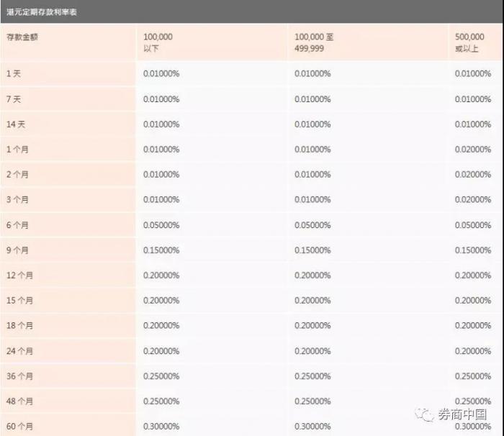Select the "100,000 至 499,999" column header
This screenshot has height=436, width=504.
click(x=314, y=42)
